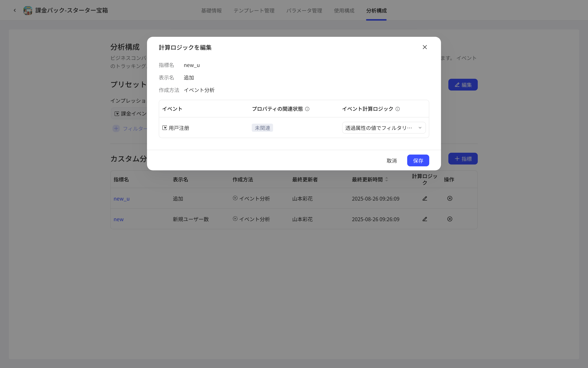Click the back arrow in header
This screenshot has height=368, width=588.
[15, 10]
